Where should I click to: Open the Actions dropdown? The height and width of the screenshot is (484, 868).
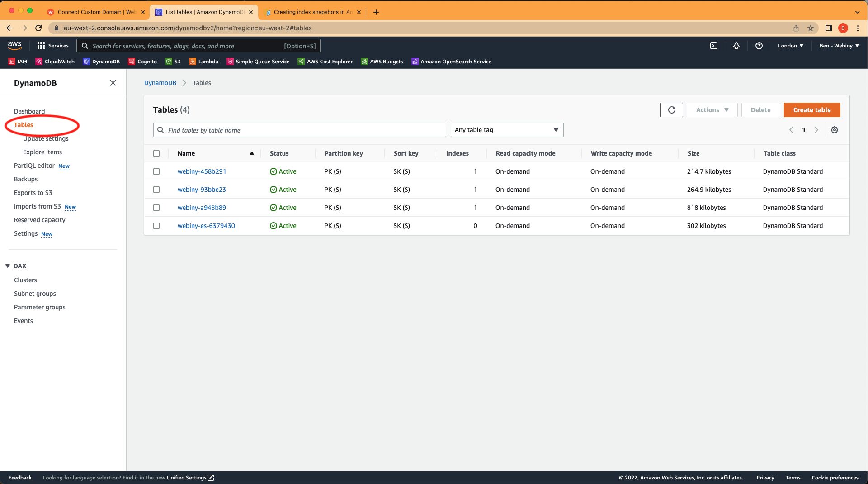[x=712, y=110]
